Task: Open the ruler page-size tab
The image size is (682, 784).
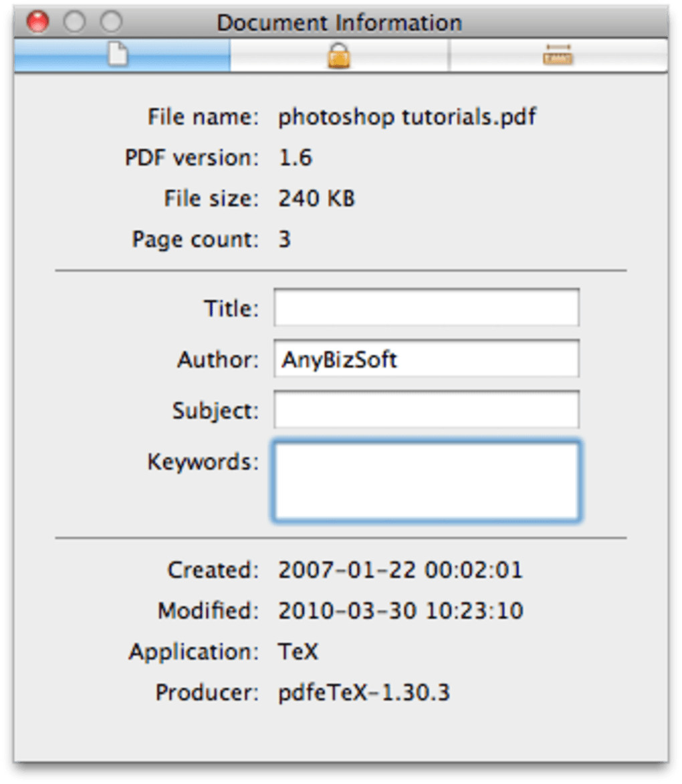Action: [x=558, y=56]
